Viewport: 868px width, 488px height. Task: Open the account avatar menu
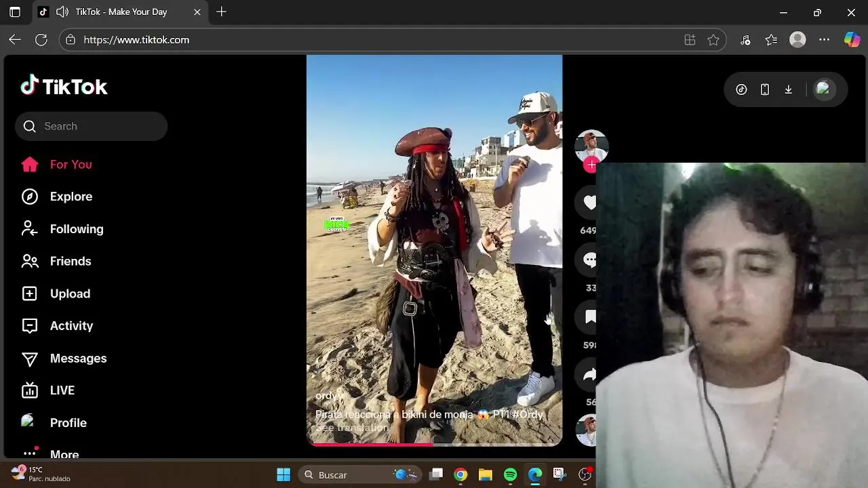tap(823, 89)
